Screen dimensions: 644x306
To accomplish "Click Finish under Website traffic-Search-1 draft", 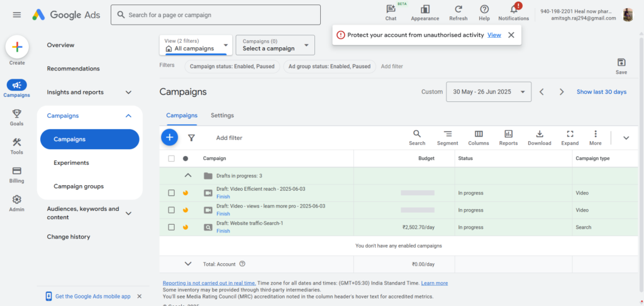I will pos(223,230).
